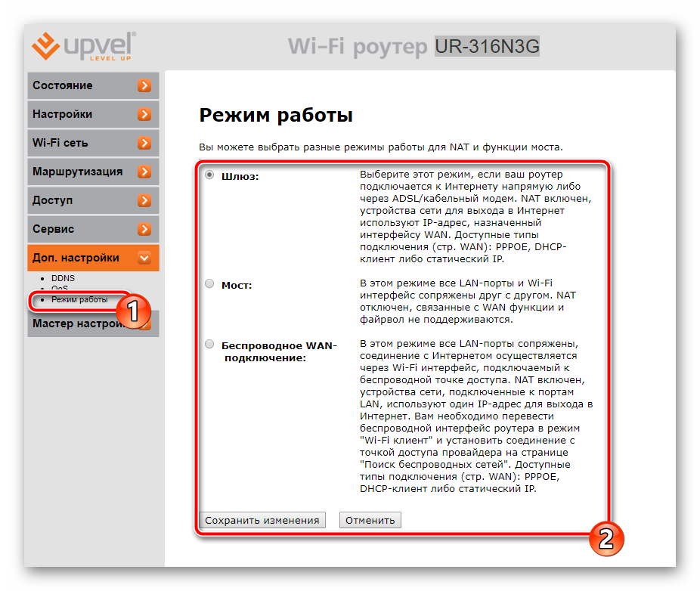The image size is (700, 591).
Task: Collapse the Доп. настройки chevron
Action: pyautogui.click(x=144, y=258)
